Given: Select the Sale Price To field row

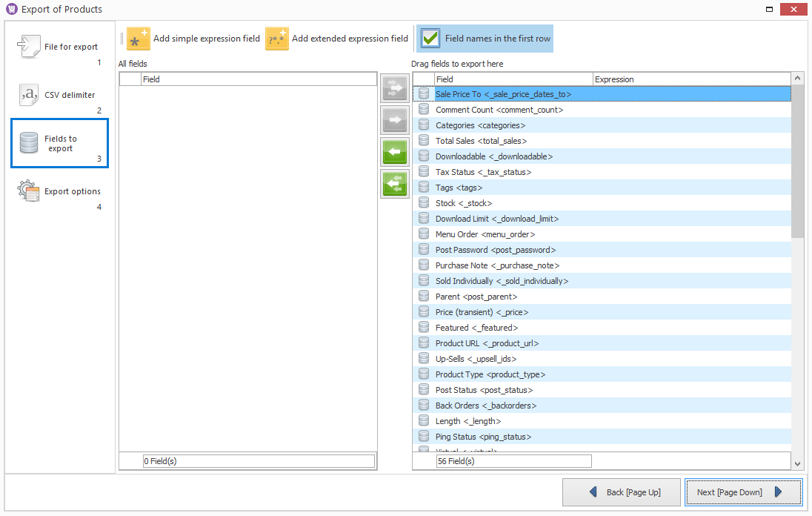Looking at the screenshot, I should [602, 94].
